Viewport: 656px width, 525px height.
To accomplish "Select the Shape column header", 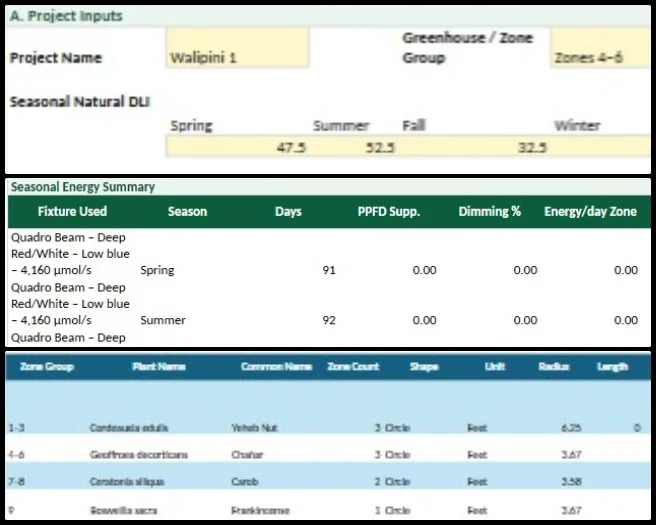I will click(424, 367).
